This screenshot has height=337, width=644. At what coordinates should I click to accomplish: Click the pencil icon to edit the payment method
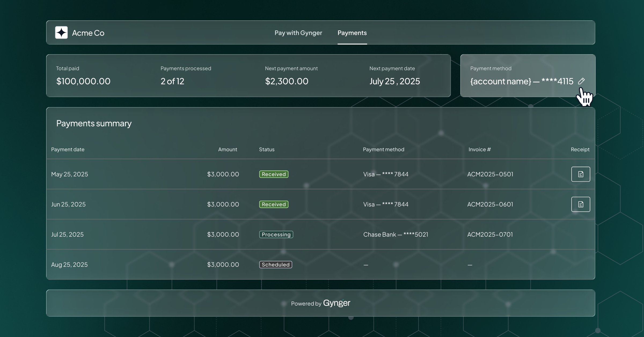click(581, 81)
